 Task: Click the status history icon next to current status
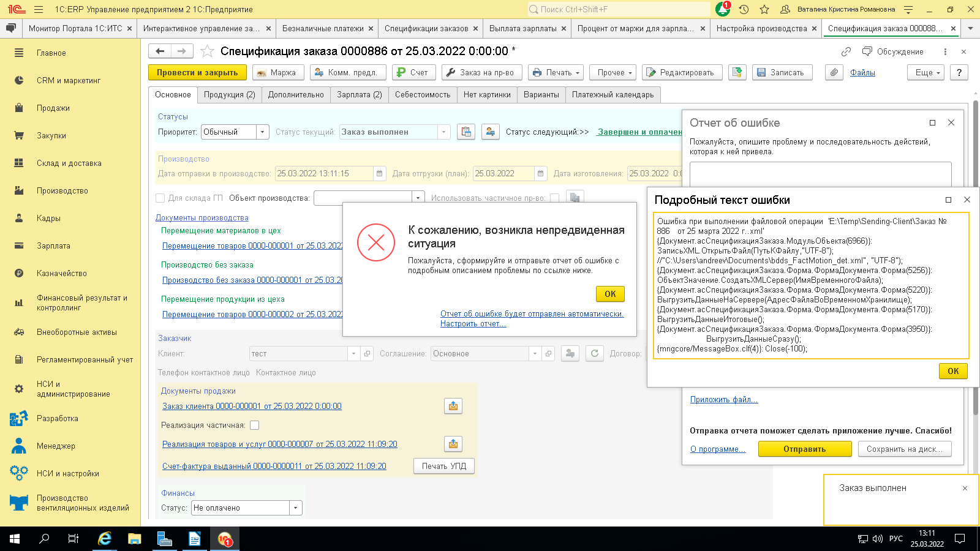tap(466, 132)
